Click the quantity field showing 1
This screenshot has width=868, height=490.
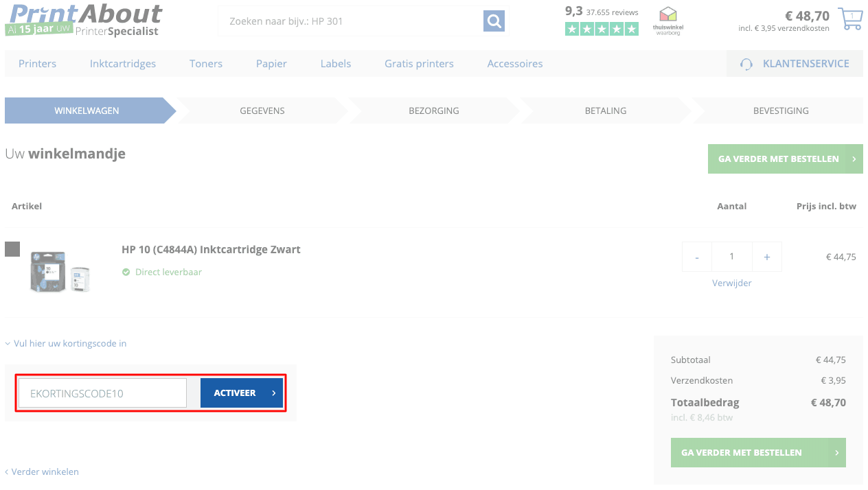click(x=732, y=257)
